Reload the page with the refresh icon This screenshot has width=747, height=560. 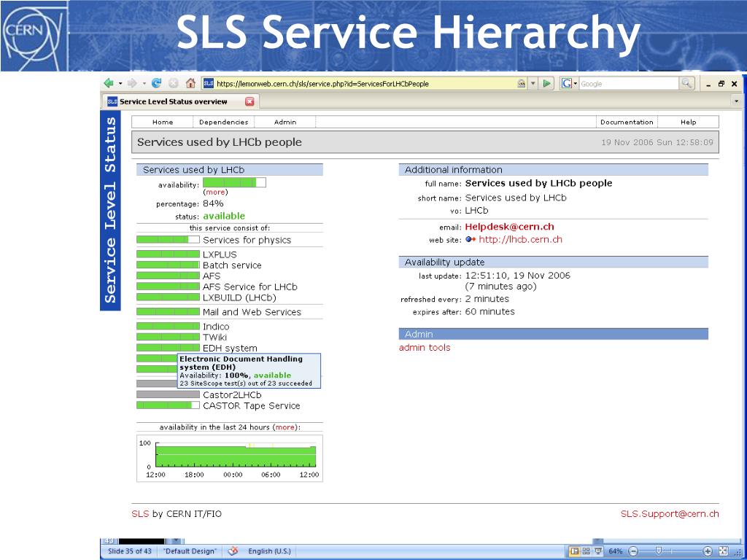(156, 83)
